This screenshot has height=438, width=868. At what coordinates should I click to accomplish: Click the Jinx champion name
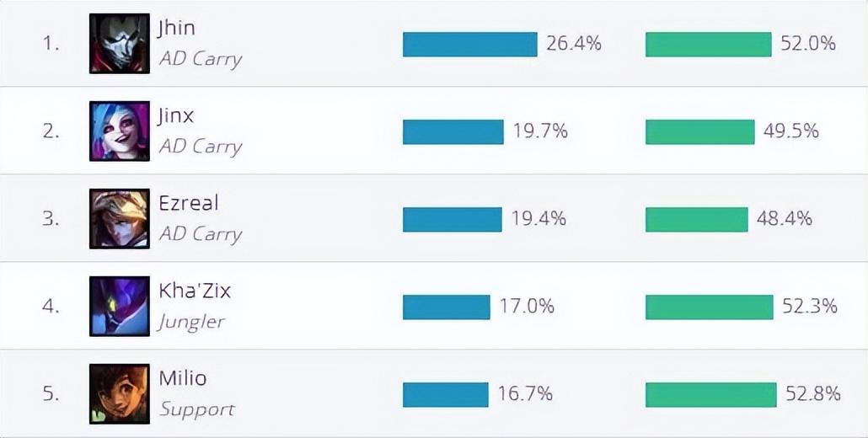[176, 115]
